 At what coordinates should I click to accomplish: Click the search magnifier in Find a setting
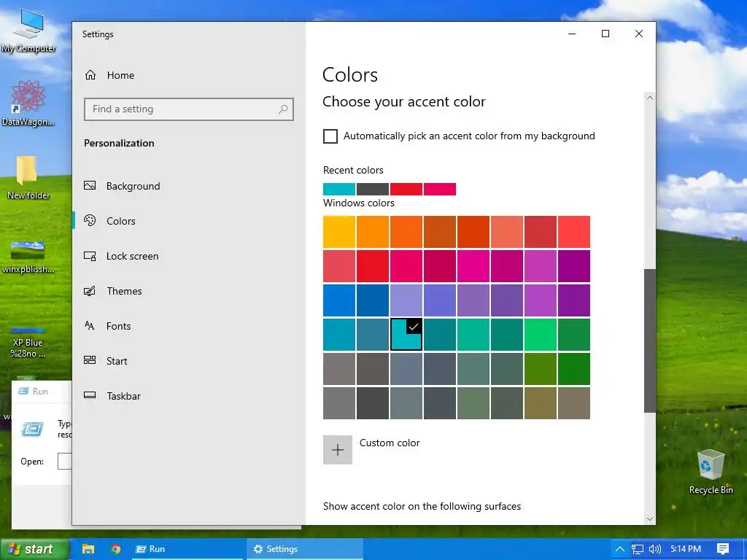(x=283, y=109)
